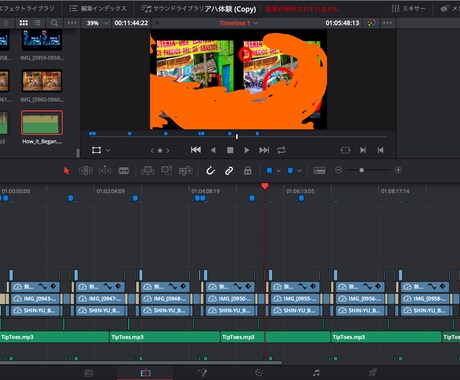
Task: Add a marker with the Marker icon
Action: (290, 171)
